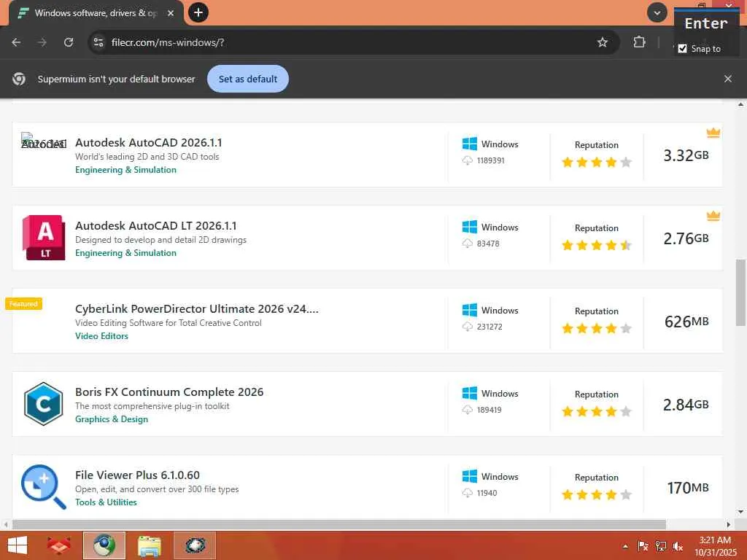Viewport: 747px width, 560px height.
Task: Click download cloud icon beside 1189391
Action: pos(468,160)
